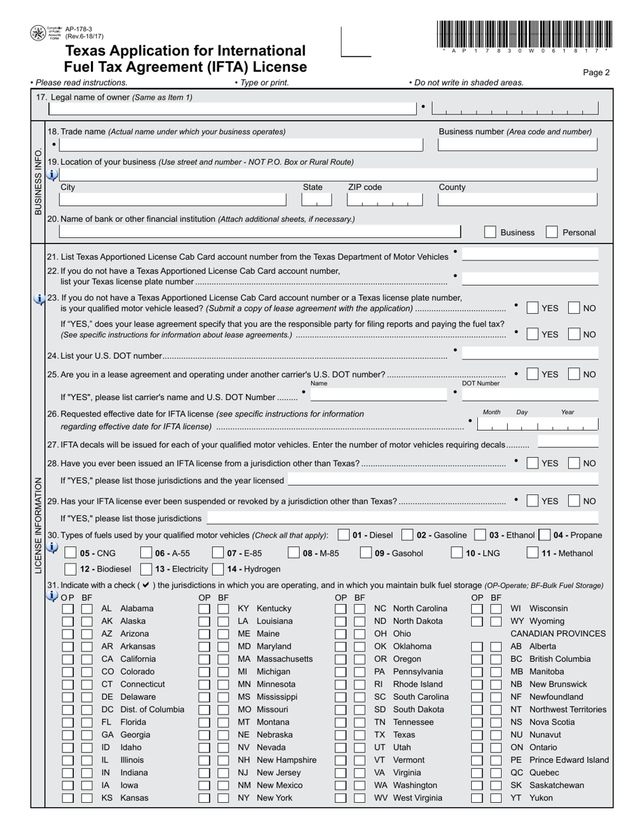The height and width of the screenshot is (834, 644).
Task: Select the Personal bank account checkbox
Action: tap(550, 233)
